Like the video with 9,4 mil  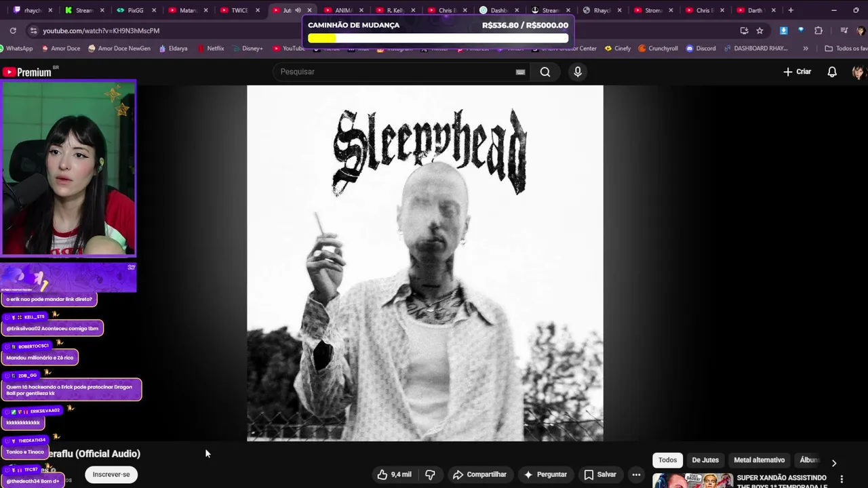coord(395,474)
